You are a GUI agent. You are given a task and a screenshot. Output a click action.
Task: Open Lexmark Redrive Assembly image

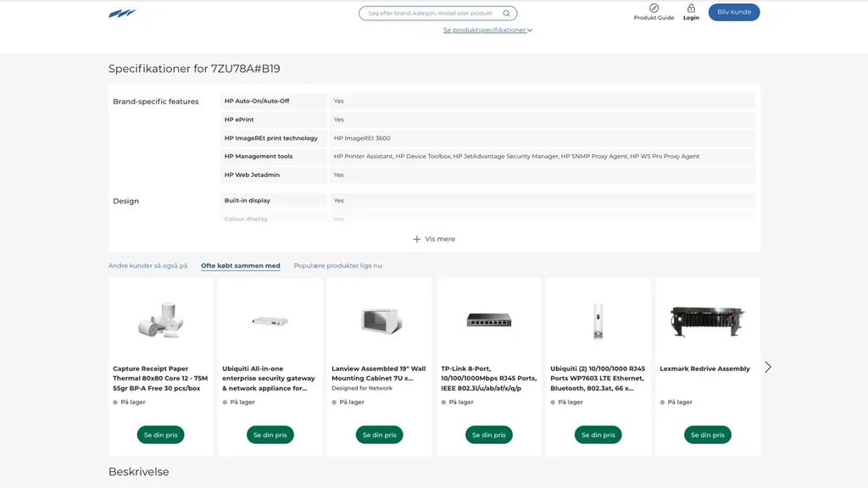tap(708, 321)
